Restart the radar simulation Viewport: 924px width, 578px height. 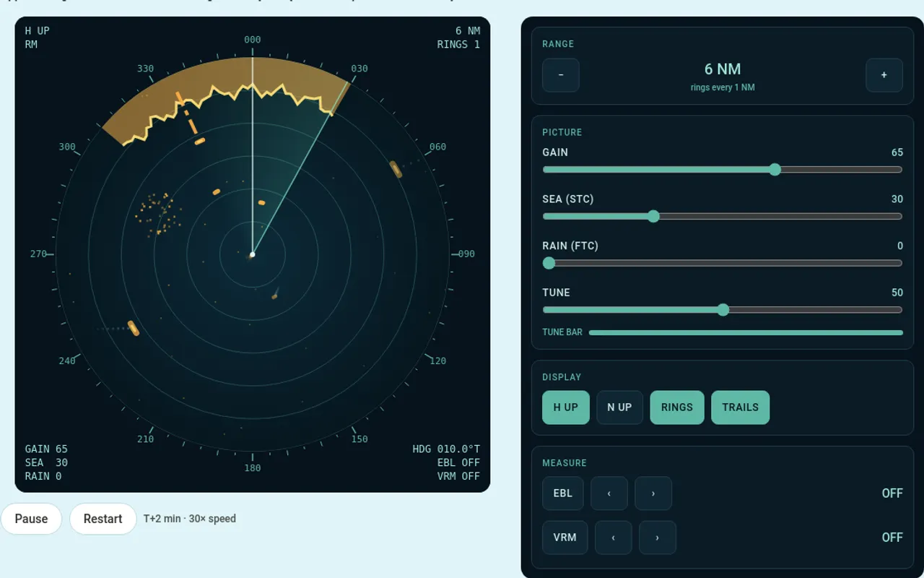[103, 519]
